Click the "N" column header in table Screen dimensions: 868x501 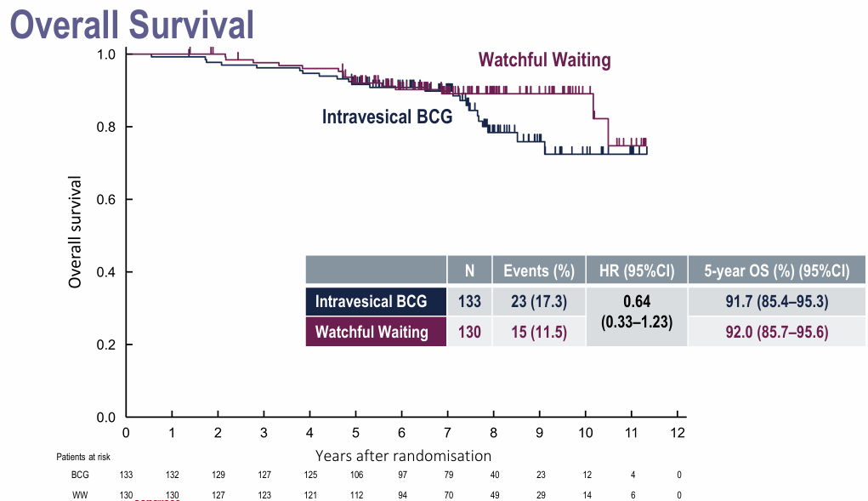(469, 270)
